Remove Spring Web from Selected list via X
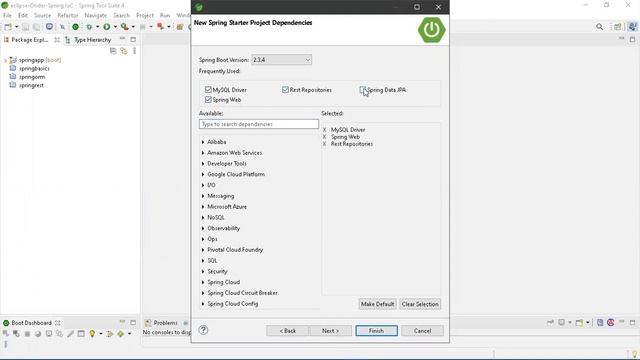This screenshot has width=640, height=360. pos(324,137)
